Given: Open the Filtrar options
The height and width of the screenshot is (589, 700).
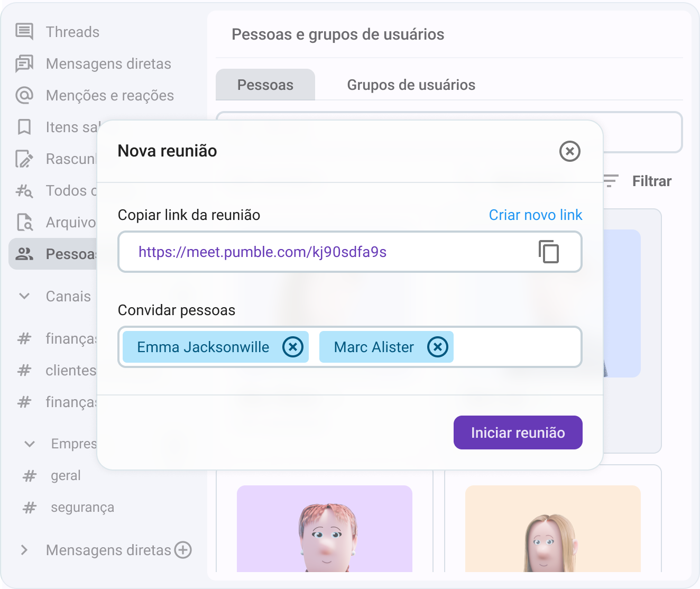Looking at the screenshot, I should [x=651, y=181].
